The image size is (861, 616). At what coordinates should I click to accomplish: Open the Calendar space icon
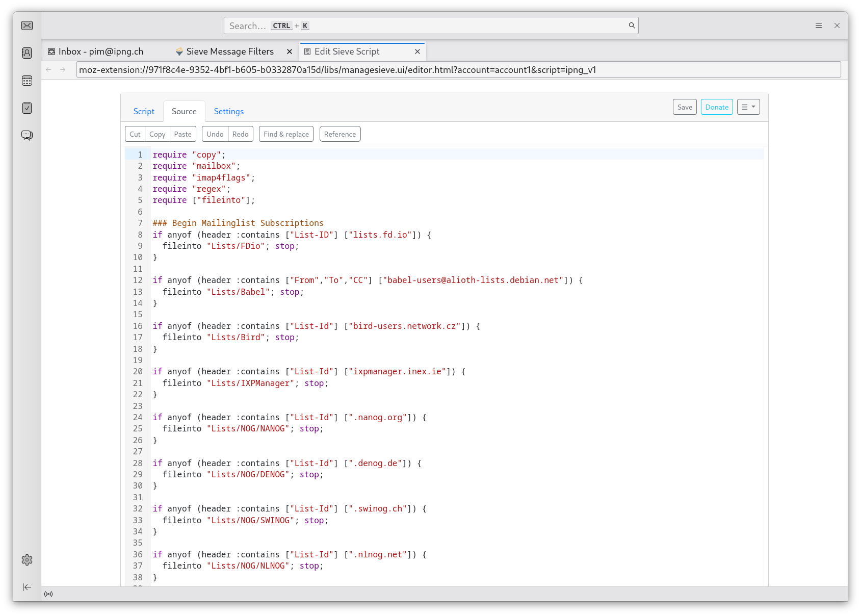pos(27,81)
